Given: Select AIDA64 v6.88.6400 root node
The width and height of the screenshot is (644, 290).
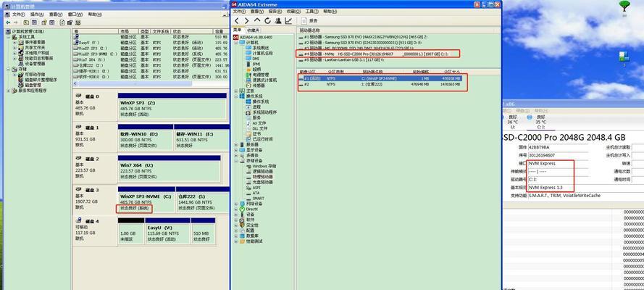Looking at the screenshot, I should 255,37.
